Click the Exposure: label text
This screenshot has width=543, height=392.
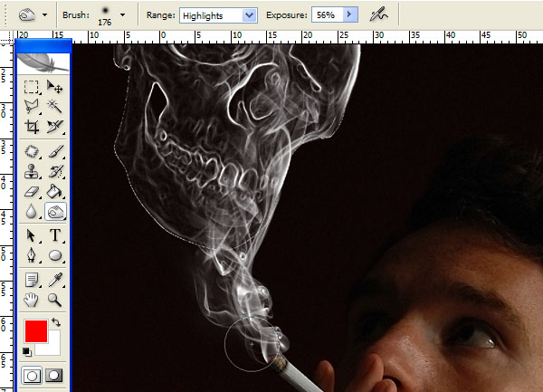[x=286, y=15]
